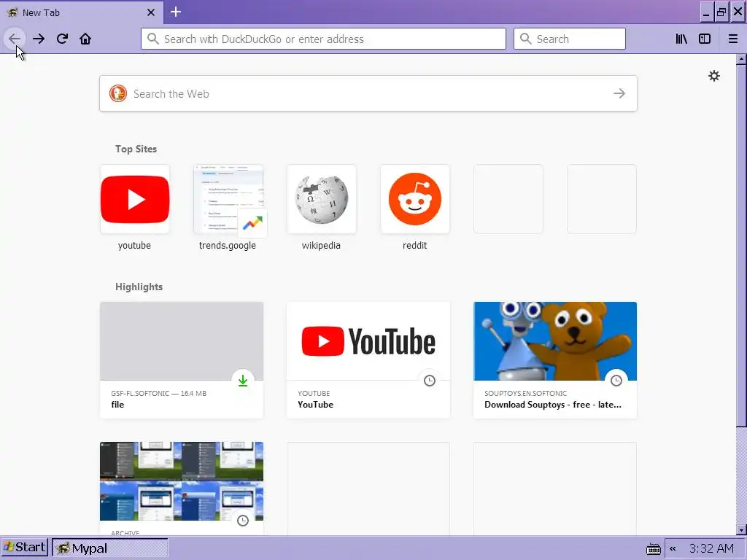Viewport: 747px width, 560px height.
Task: Restore down the browser window
Action: pyautogui.click(x=721, y=12)
